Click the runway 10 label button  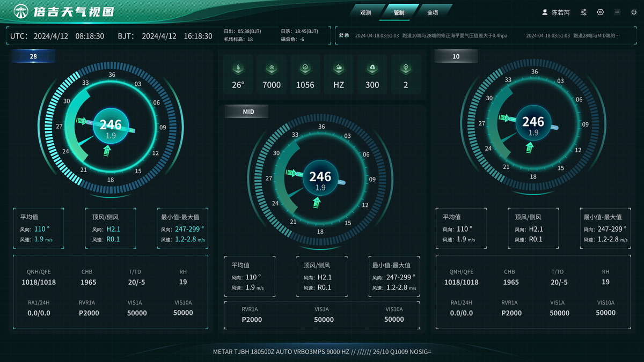click(456, 56)
